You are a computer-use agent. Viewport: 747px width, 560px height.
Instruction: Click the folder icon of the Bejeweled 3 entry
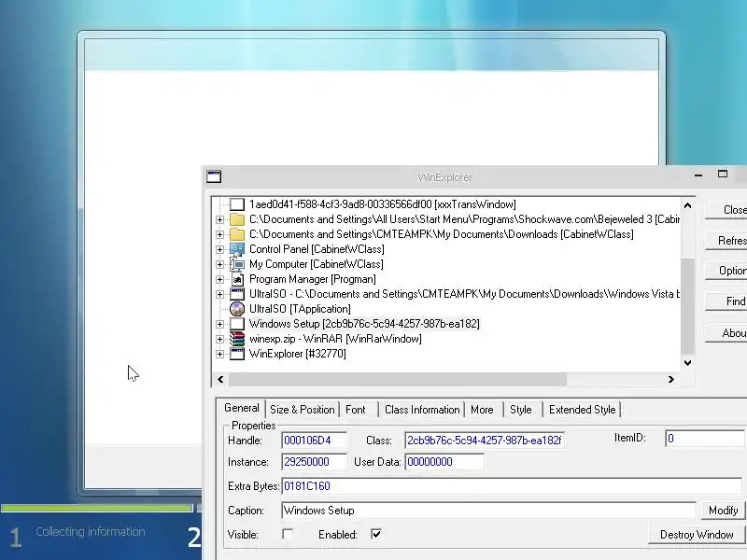(x=237, y=219)
